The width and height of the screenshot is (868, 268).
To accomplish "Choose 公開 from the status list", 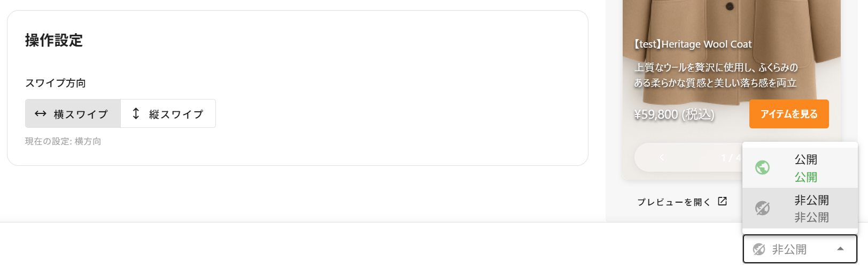I will (805, 167).
